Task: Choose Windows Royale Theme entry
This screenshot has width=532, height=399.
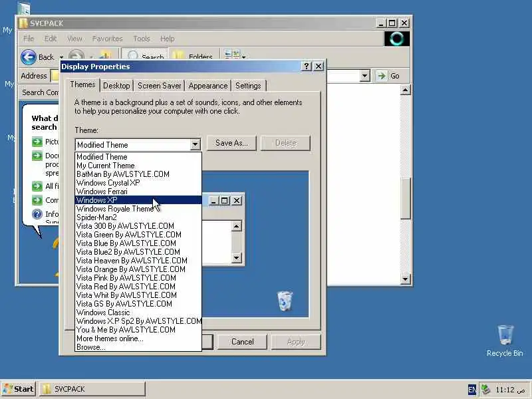Action: 138,209
